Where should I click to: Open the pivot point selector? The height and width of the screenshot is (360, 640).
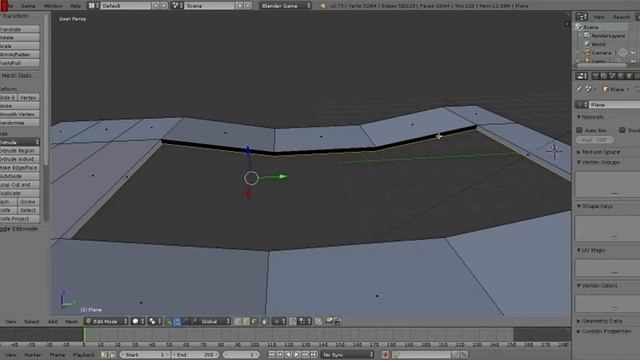tap(155, 322)
